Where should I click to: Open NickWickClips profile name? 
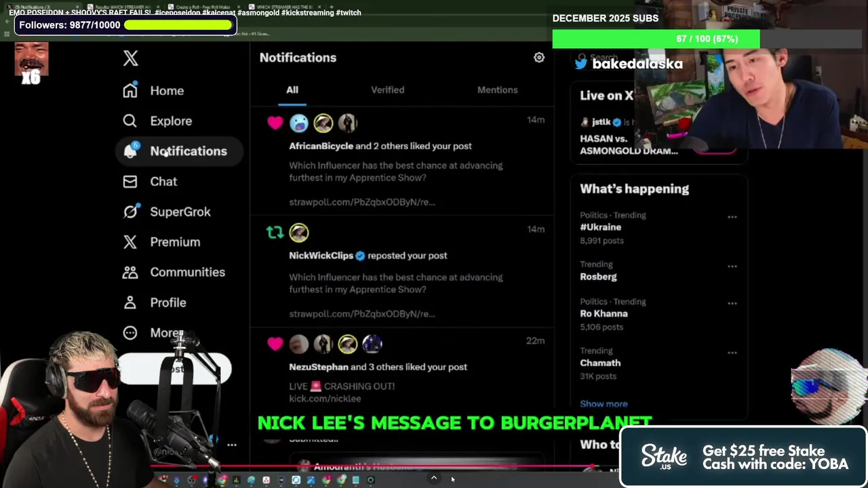[x=321, y=256]
